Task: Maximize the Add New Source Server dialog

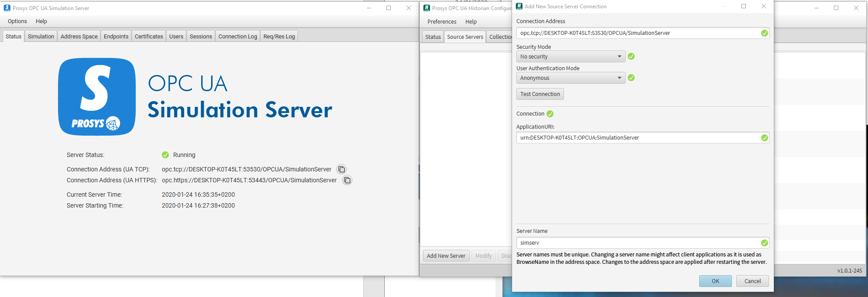Action: [744, 6]
